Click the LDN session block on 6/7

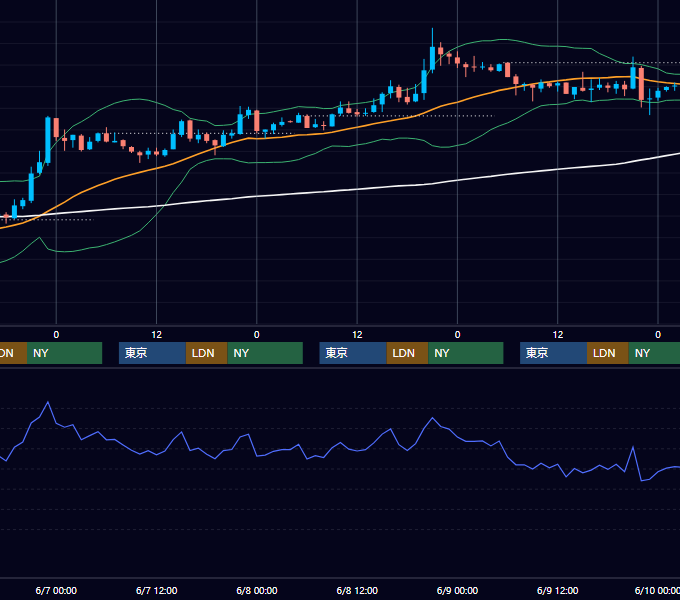tap(206, 353)
